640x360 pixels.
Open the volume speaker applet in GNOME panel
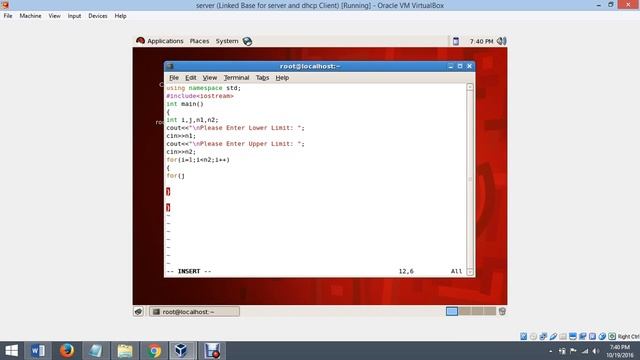click(x=502, y=41)
